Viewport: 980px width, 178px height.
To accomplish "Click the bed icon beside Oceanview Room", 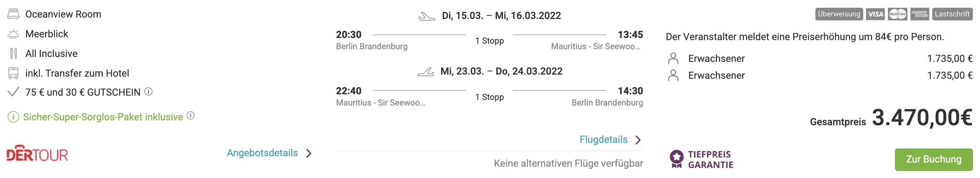I will tap(13, 14).
